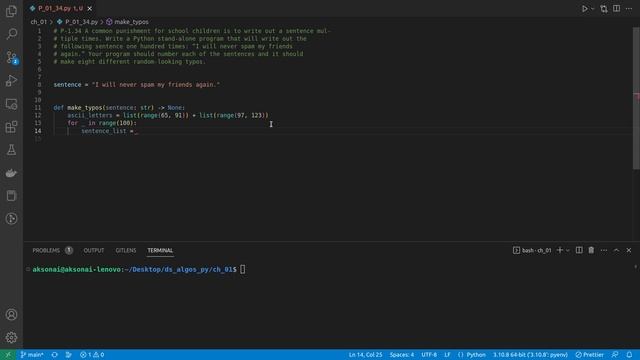Click the icon right of the sync icon
Screen dimensions: 640x360
pos(69,355)
